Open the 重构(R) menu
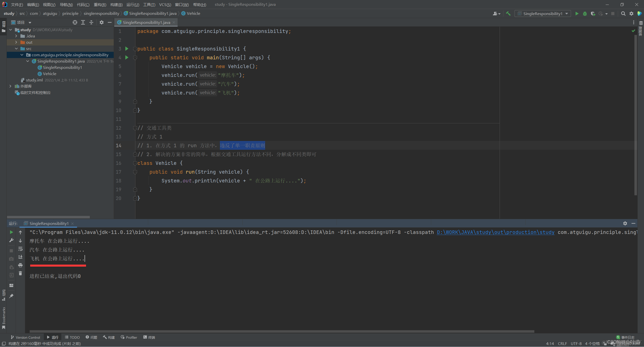The height and width of the screenshot is (347, 644). [100, 5]
